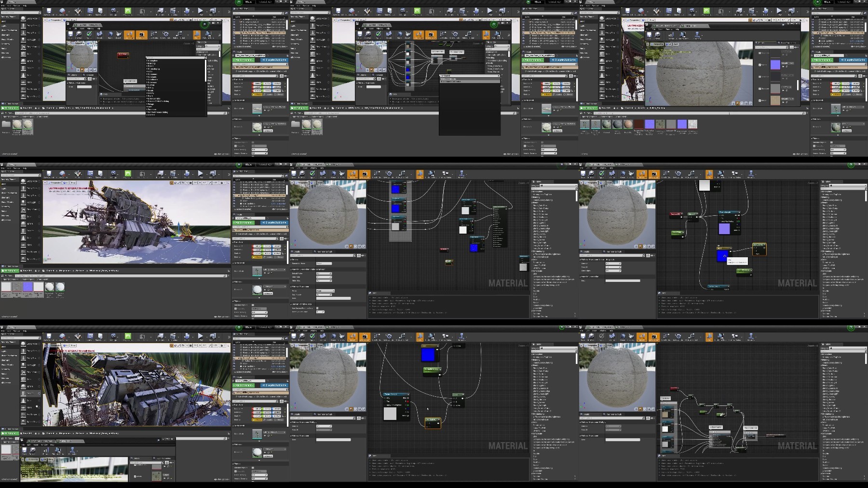Screen dimensions: 868x488
Task: Open the Group dropdown in center-frame details panel
Action: tap(325, 291)
